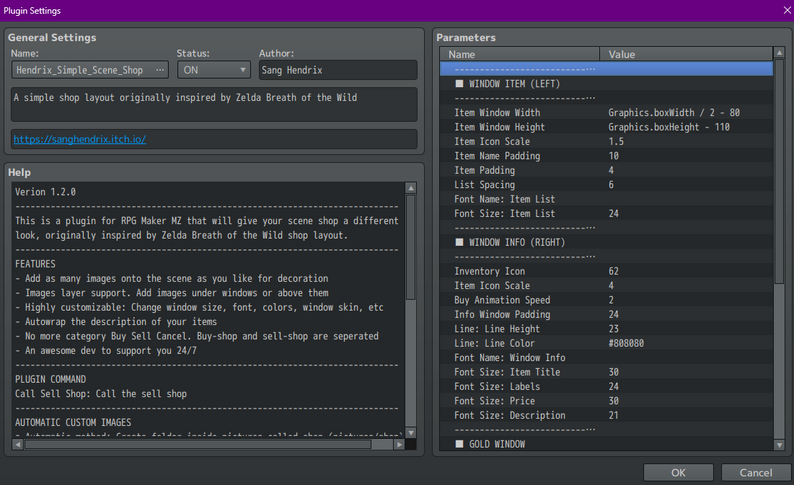Select Item Icon Scale with value 4
Viewport: 794px width, 485px height.
click(606, 286)
